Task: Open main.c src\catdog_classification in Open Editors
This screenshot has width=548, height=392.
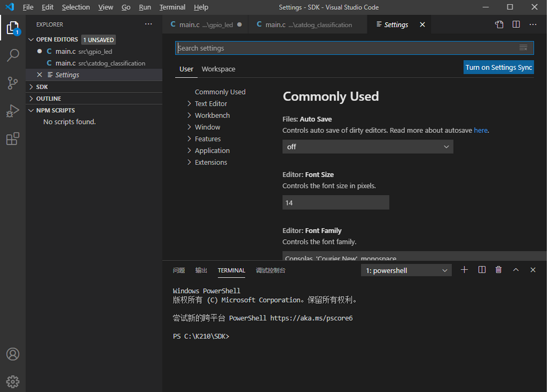Action: click(x=94, y=63)
